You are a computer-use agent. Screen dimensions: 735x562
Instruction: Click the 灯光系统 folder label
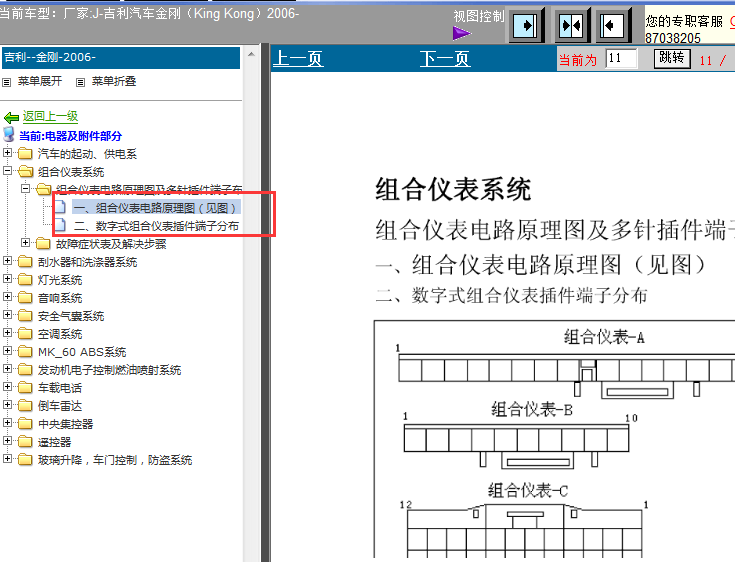pos(60,280)
